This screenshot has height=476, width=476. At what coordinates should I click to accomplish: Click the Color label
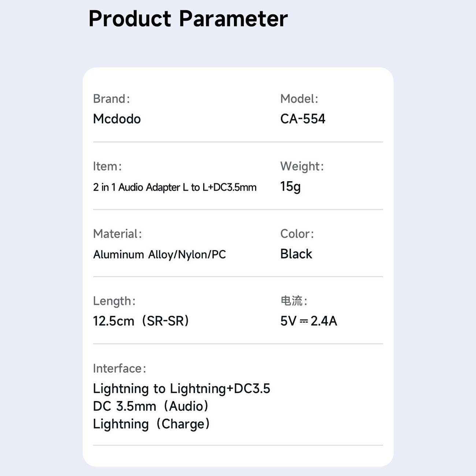tap(297, 234)
